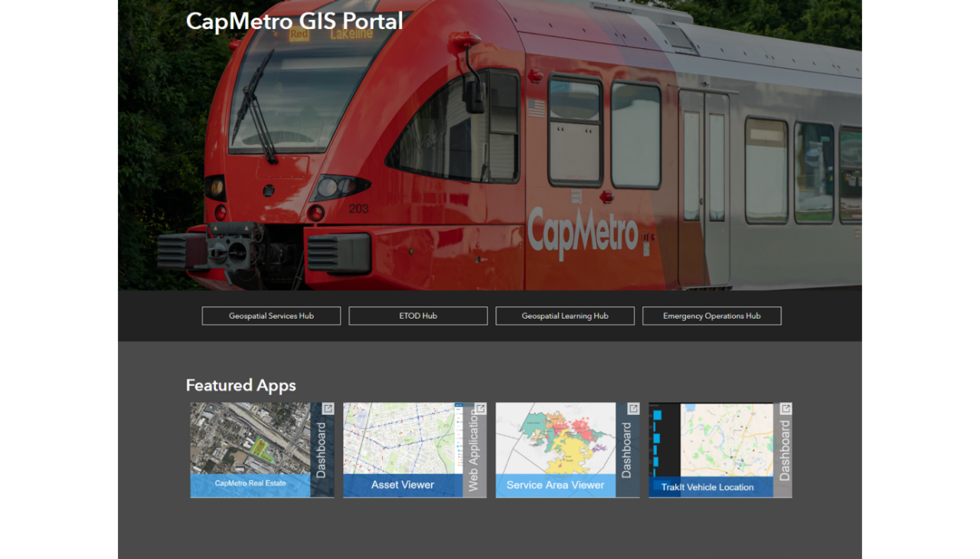Click the Dashboard label on the CapMetro Real Estate card
This screenshot has height=559, width=980.
click(321, 448)
